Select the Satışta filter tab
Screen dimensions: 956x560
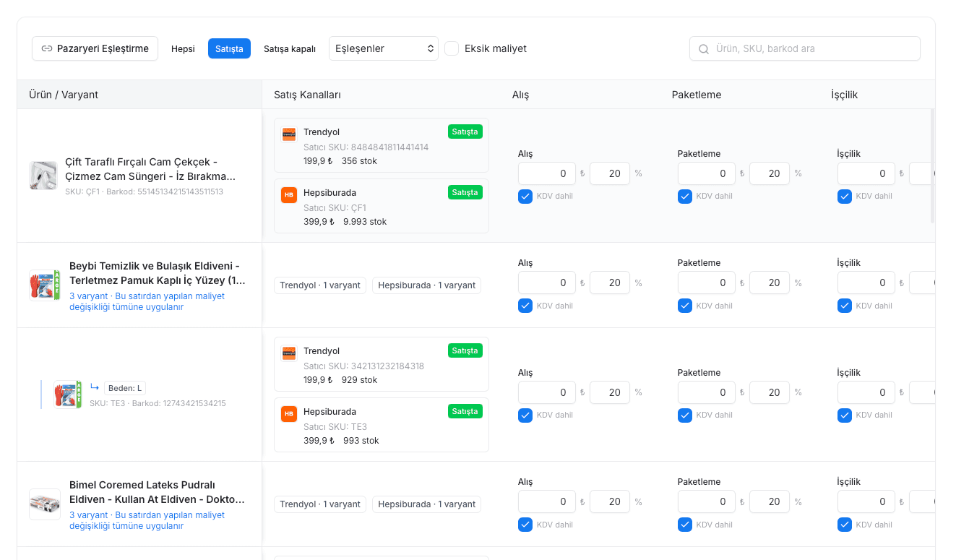pyautogui.click(x=229, y=48)
